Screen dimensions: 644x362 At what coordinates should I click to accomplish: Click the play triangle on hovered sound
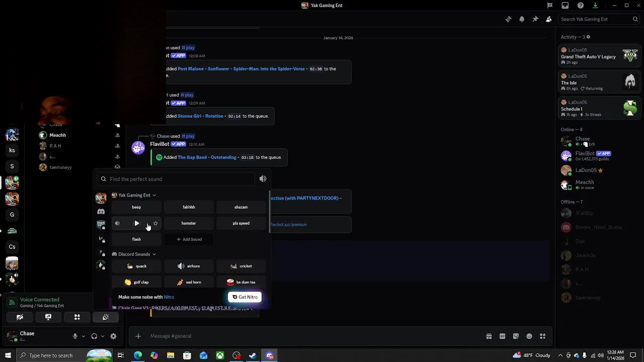tap(136, 223)
